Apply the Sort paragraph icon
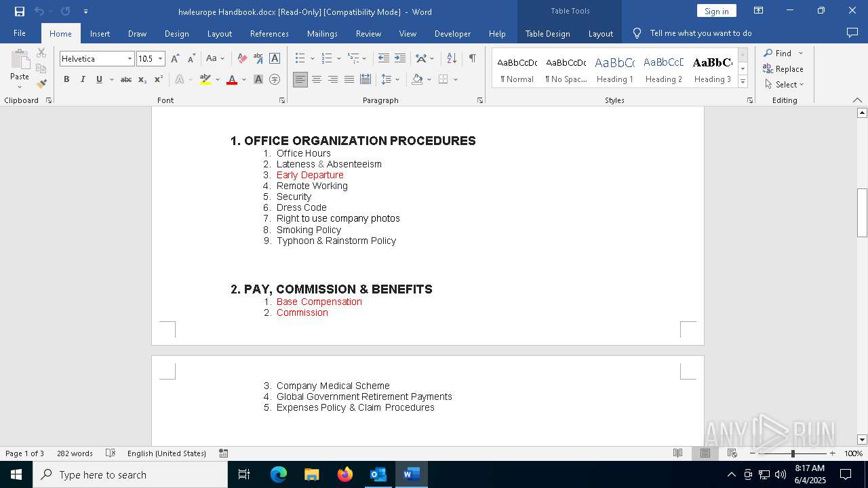 tap(452, 59)
